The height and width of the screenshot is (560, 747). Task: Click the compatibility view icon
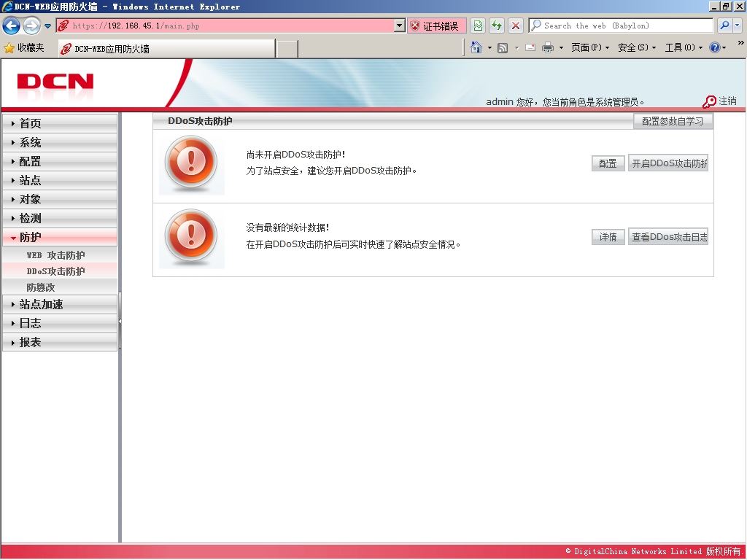click(x=478, y=26)
